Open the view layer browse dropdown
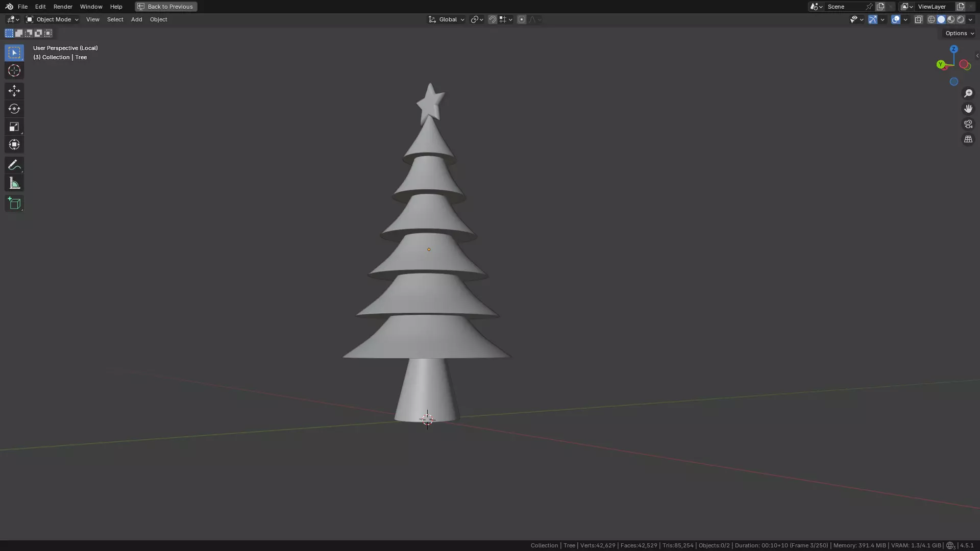 tap(906, 7)
